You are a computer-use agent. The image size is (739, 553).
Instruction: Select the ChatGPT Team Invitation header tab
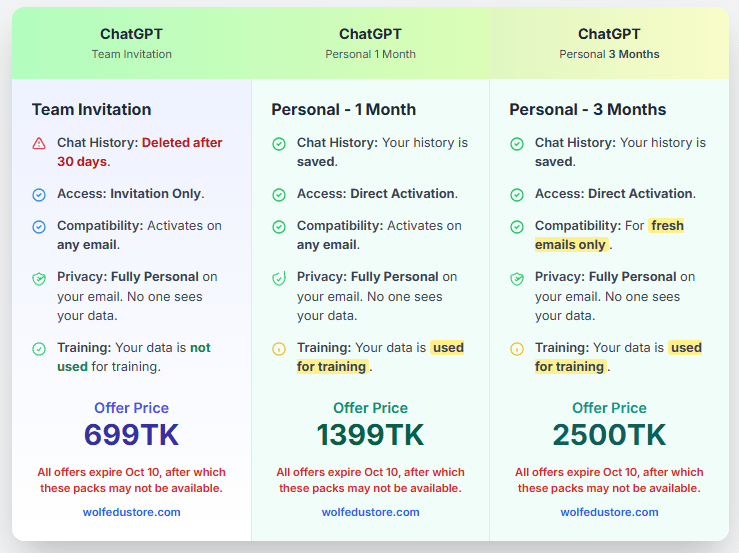pyautogui.click(x=131, y=43)
